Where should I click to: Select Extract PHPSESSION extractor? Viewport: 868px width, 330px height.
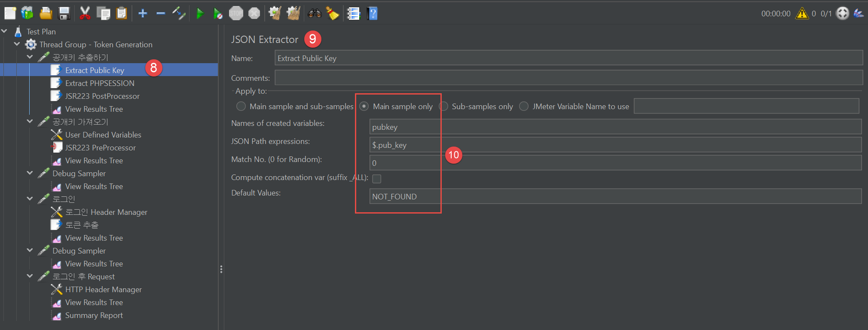coord(100,83)
